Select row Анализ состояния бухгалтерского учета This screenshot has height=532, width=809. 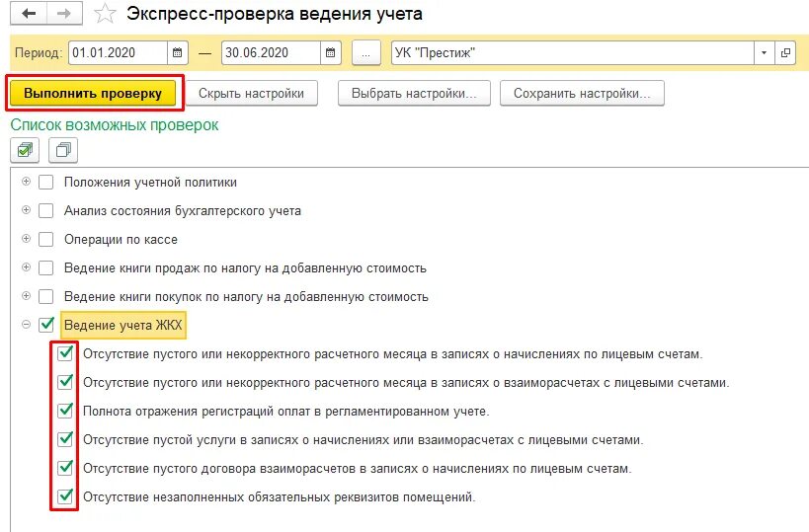click(182, 211)
